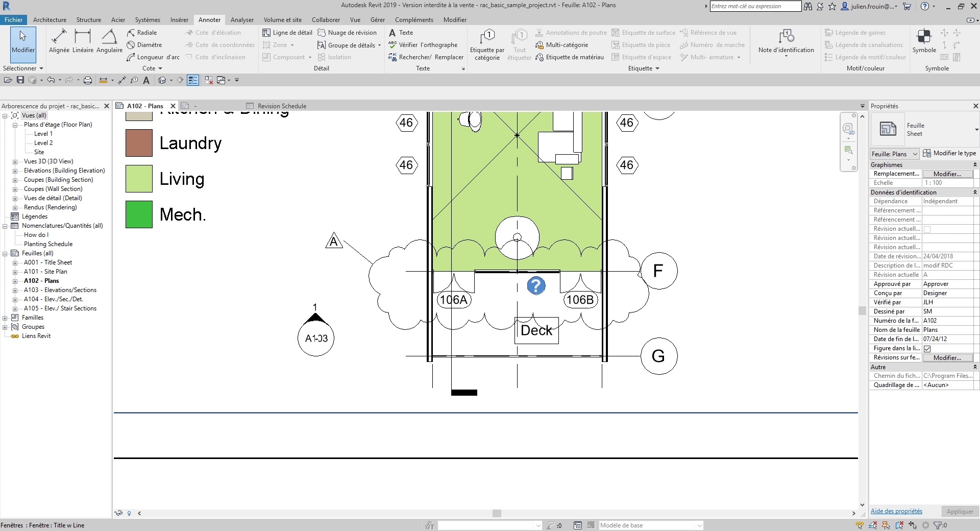Screen dimensions: 980x531
Task: Select the Texte annotation tool
Action: [x=401, y=33]
